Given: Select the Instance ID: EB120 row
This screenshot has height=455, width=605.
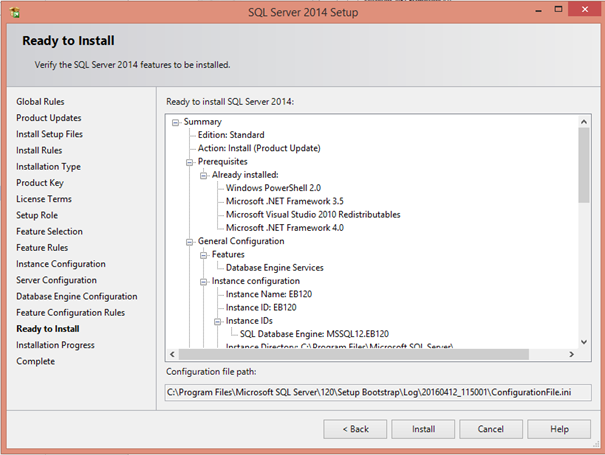Looking at the screenshot, I should pos(261,308).
